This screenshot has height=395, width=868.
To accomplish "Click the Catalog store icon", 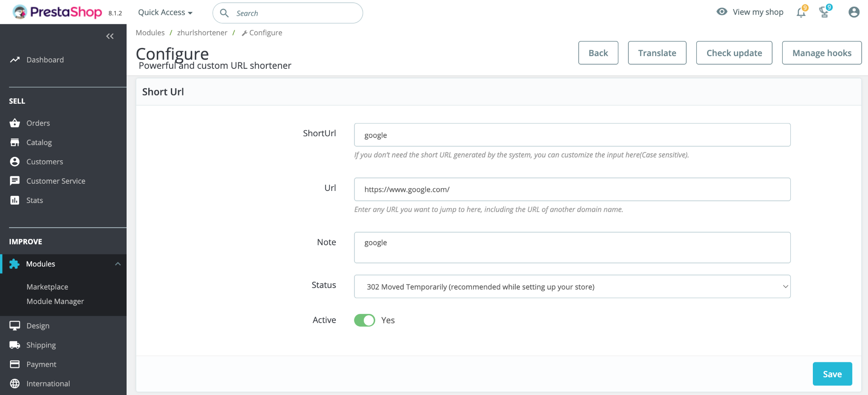I will (x=15, y=143).
